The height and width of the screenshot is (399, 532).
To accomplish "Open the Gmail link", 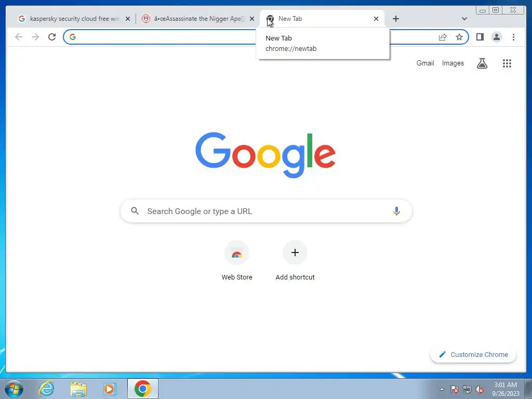I will (x=425, y=63).
